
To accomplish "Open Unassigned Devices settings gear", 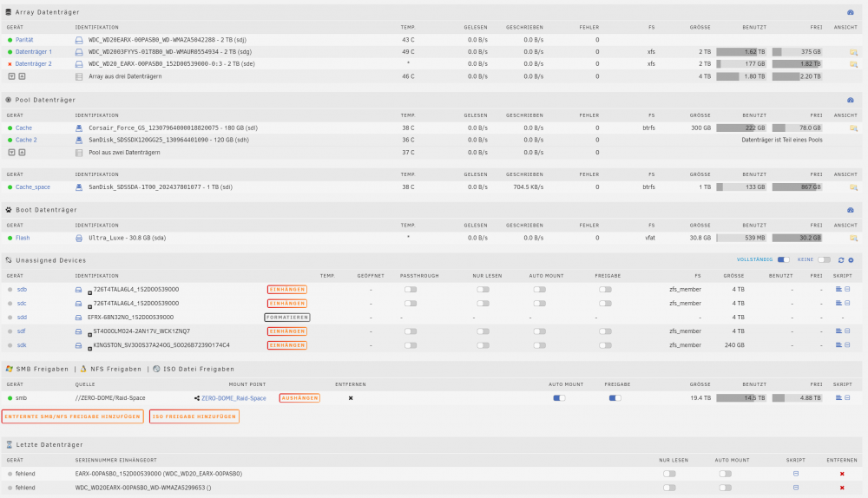I will click(851, 260).
